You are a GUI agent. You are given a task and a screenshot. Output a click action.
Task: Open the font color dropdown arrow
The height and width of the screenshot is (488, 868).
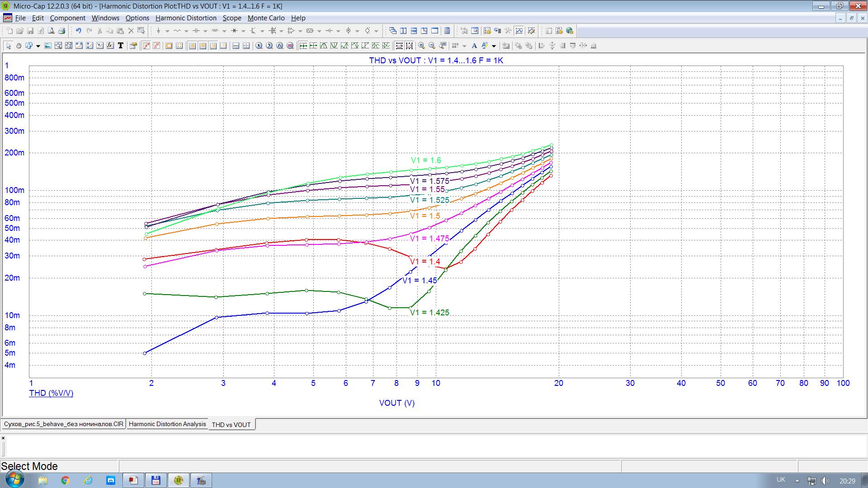[x=494, y=46]
